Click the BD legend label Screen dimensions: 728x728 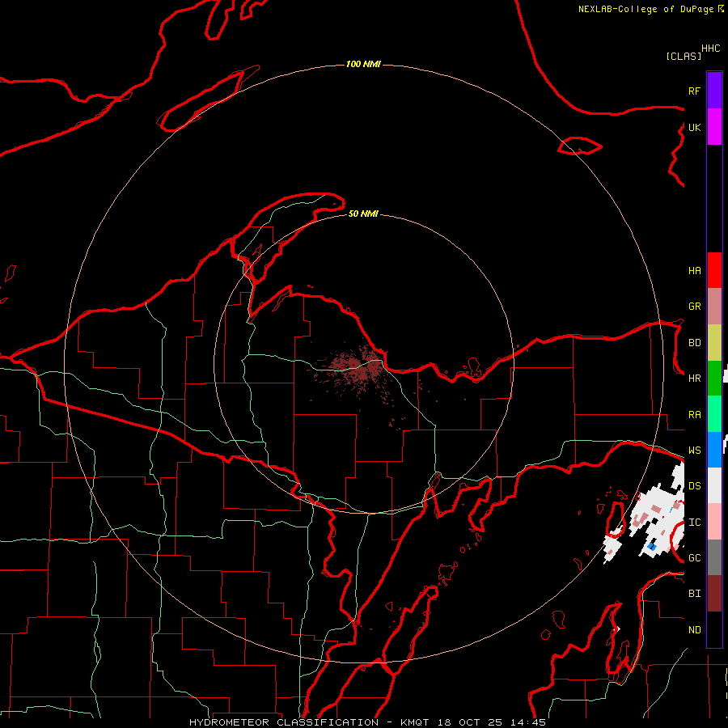694,343
